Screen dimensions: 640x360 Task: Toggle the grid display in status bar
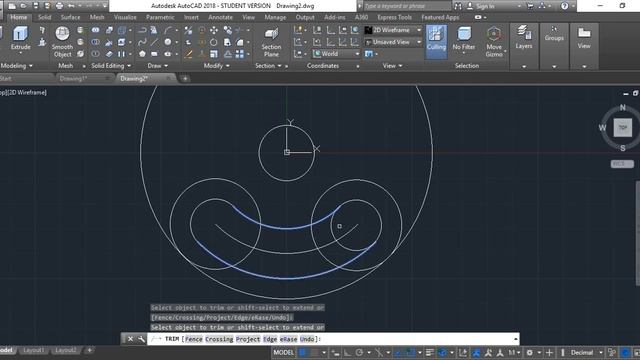[302, 353]
